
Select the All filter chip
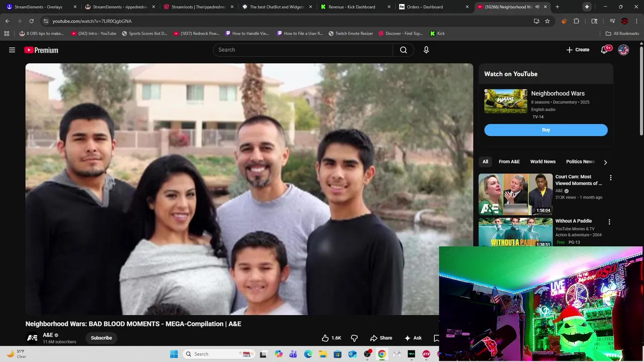[485, 162]
